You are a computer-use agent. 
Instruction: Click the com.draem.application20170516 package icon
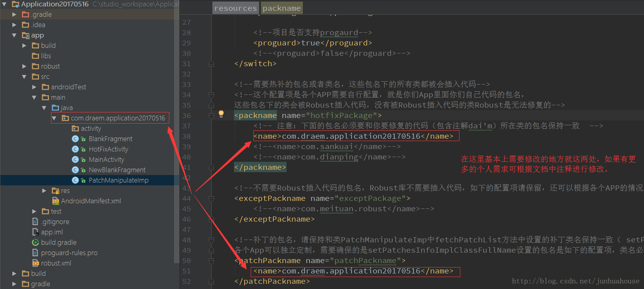(65, 118)
